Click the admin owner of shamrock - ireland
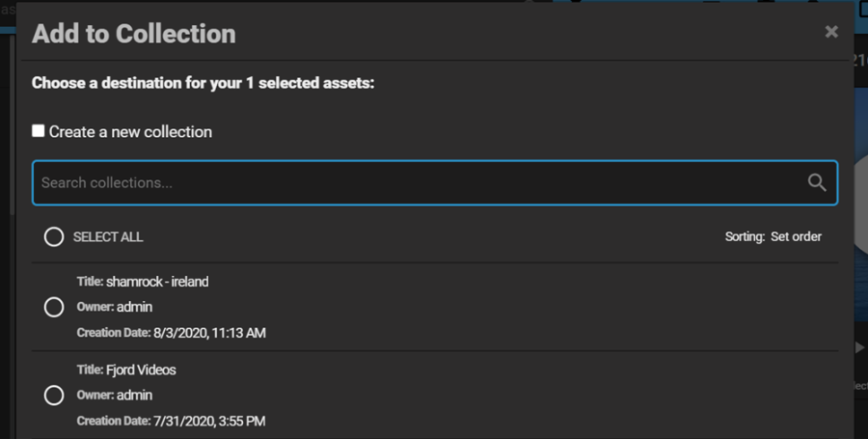Image resolution: width=868 pixels, height=439 pixels. 134,307
